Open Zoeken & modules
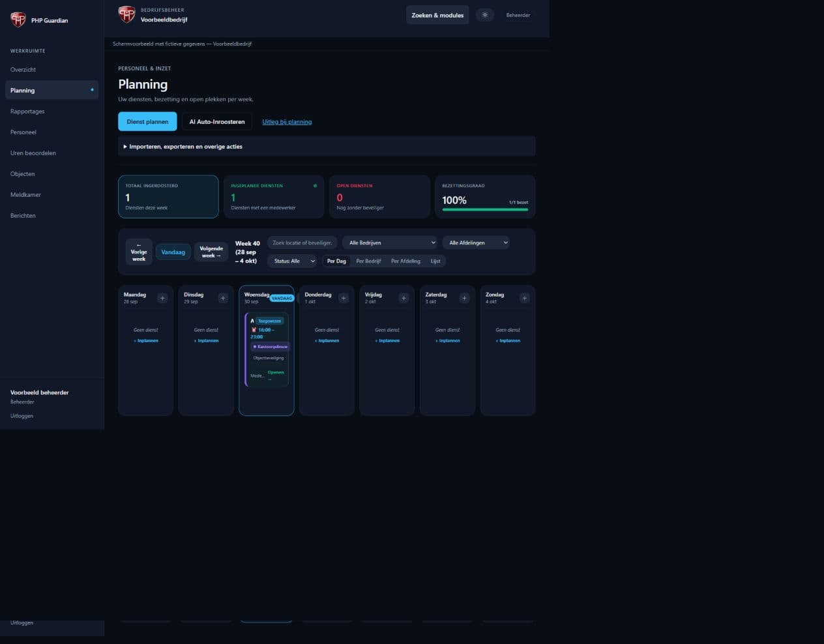This screenshot has height=644, width=824. (x=437, y=15)
